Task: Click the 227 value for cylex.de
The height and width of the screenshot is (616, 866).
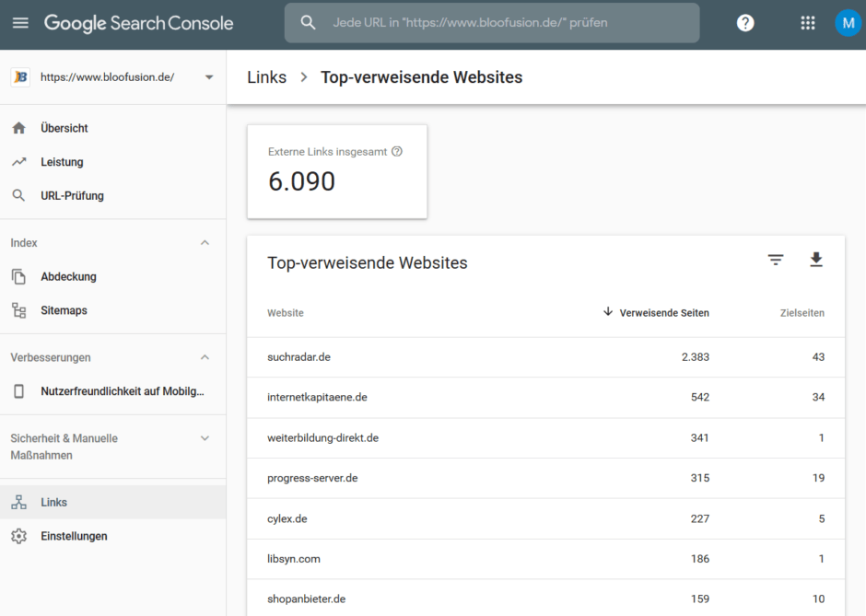Action: [x=700, y=518]
